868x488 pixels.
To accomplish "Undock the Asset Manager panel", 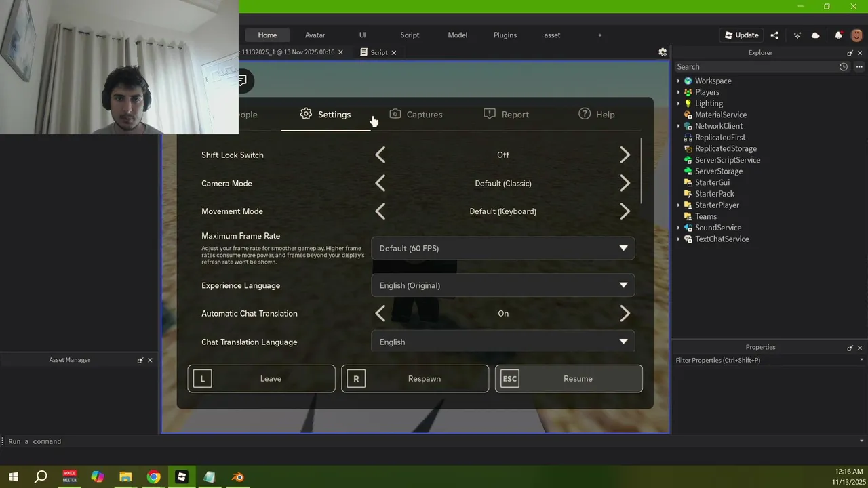I will [x=140, y=360].
